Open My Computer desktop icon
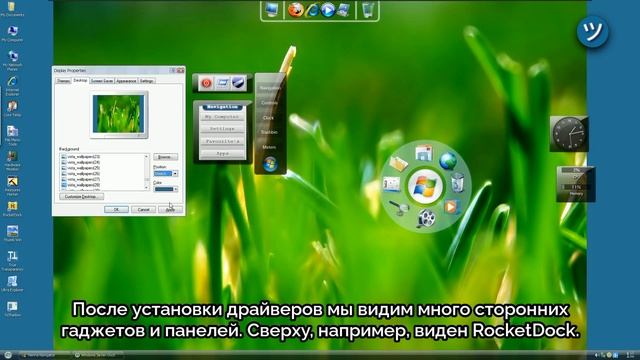 click(x=12, y=33)
